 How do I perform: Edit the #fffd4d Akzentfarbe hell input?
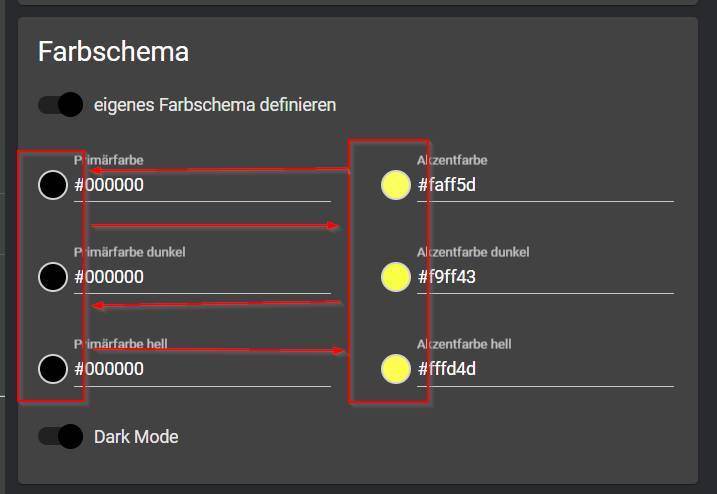(545, 369)
